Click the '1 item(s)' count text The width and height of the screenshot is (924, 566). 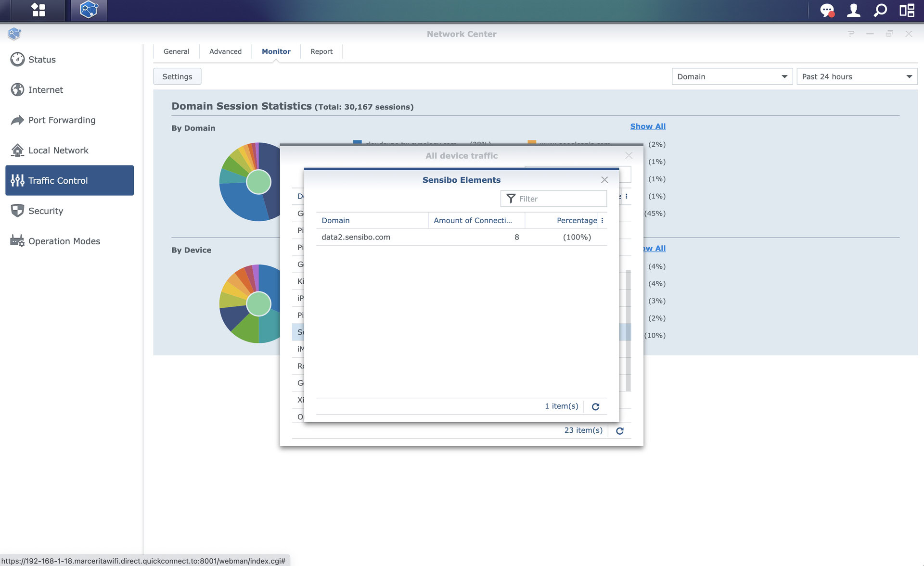pos(561,406)
